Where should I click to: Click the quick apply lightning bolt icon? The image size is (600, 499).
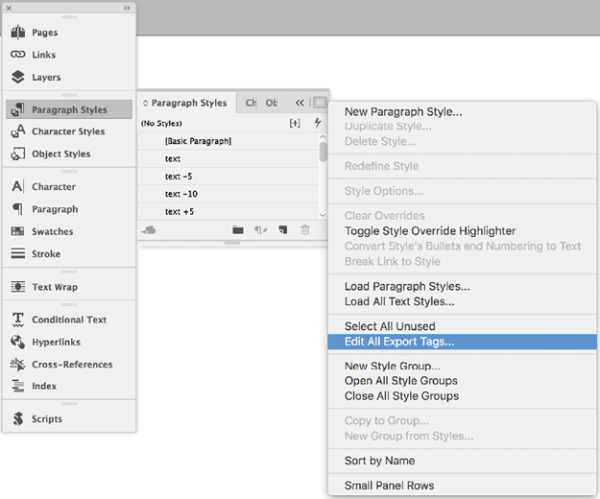tap(318, 123)
